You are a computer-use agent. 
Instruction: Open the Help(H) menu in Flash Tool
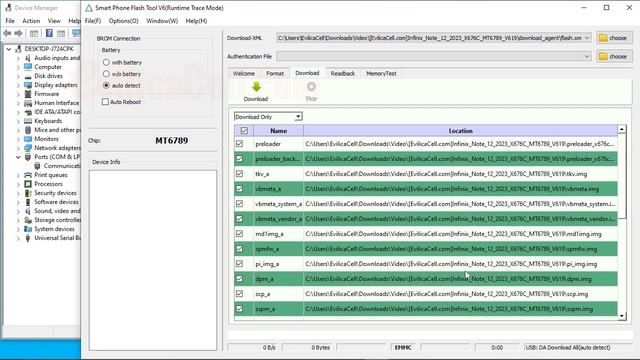click(x=196, y=21)
